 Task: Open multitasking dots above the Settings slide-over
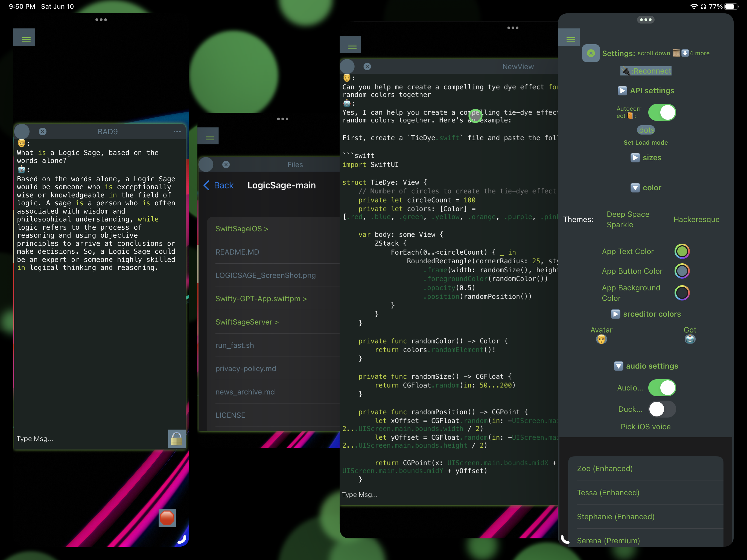(x=645, y=20)
